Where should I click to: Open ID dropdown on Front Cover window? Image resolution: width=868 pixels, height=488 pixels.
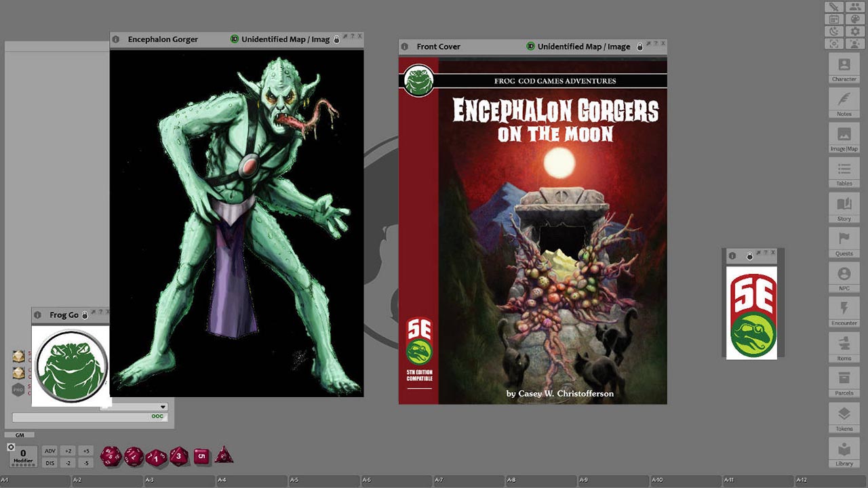pos(531,47)
